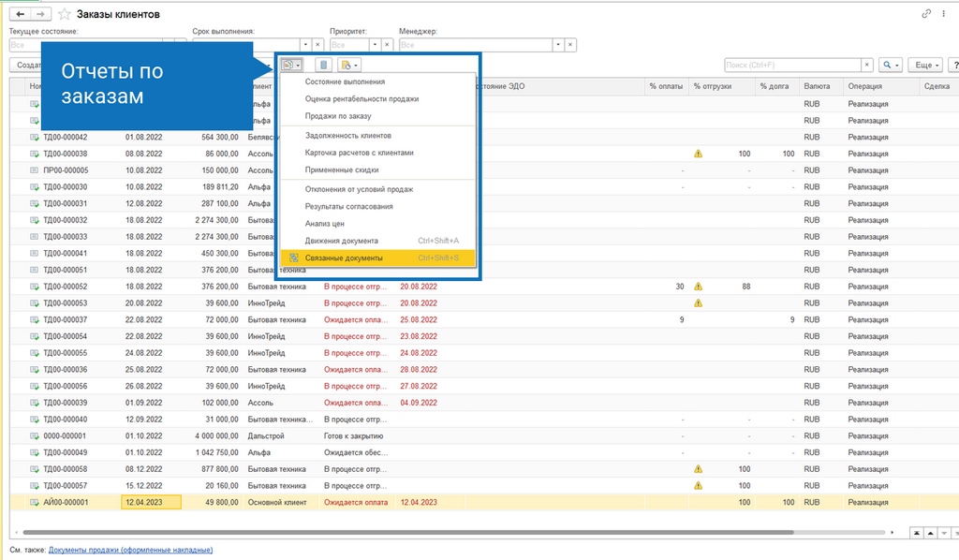This screenshot has width=959, height=560.
Task: Click the forward navigation arrow
Action: tap(40, 14)
